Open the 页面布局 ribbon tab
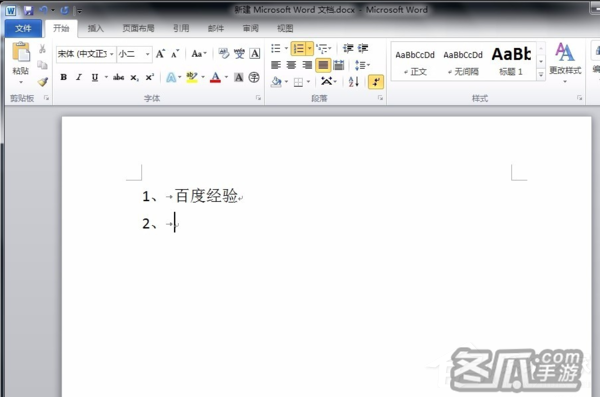The width and height of the screenshot is (600, 397). coord(138,28)
